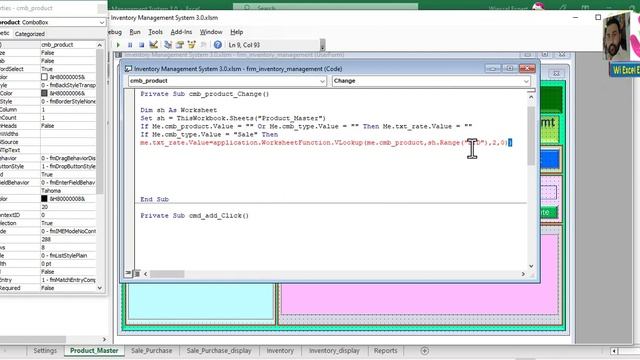Select '1 - fmMatchEntryComp' property value
640x360 pixels.
coord(69,280)
